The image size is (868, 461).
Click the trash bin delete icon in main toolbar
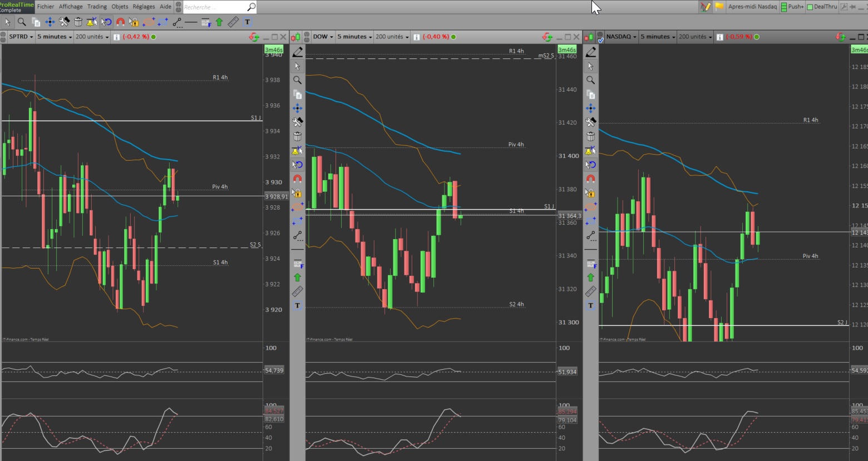(78, 22)
